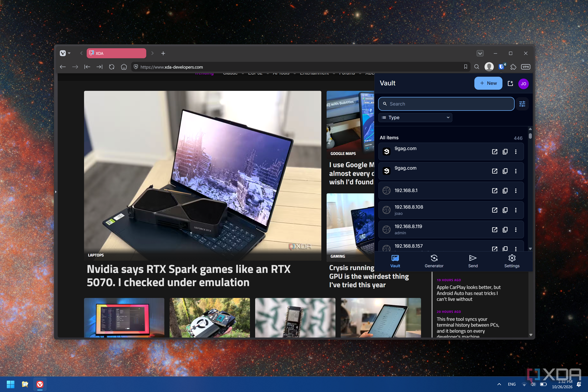Click the site security shield icon
The height and width of the screenshot is (392, 588).
click(x=136, y=67)
